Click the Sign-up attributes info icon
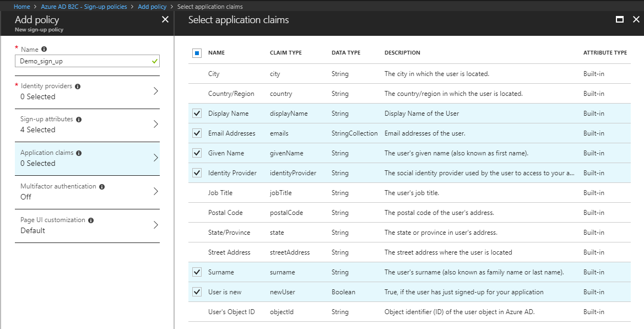This screenshot has height=329, width=644. (79, 120)
